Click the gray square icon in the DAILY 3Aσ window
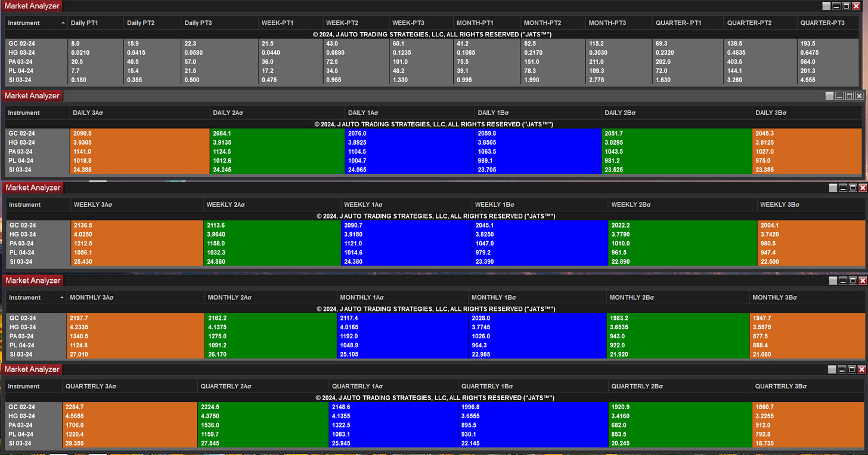 (x=829, y=96)
